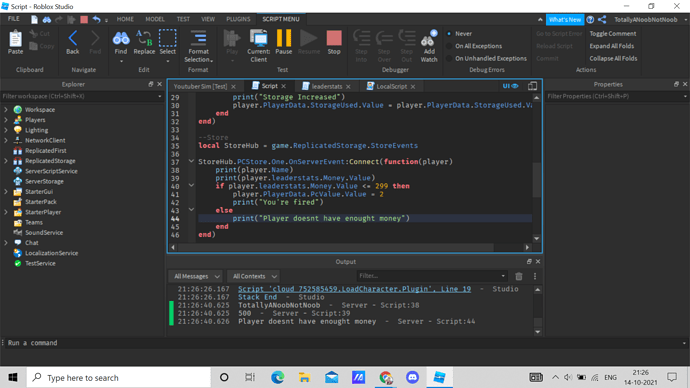Open the PLUGINS ribbon tab
The height and width of the screenshot is (388, 690).
(238, 19)
